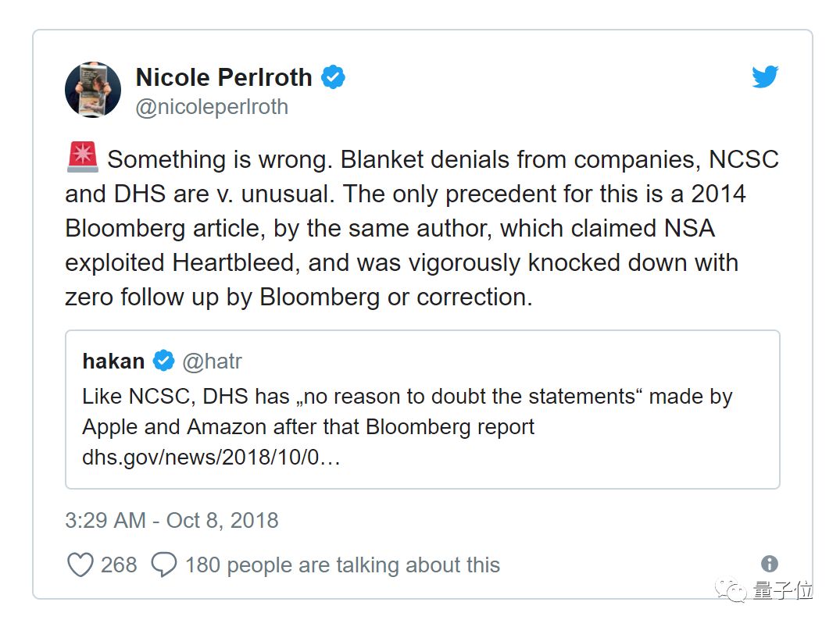Click the 268 likes count
Image resolution: width=840 pixels, height=627 pixels.
[x=119, y=565]
